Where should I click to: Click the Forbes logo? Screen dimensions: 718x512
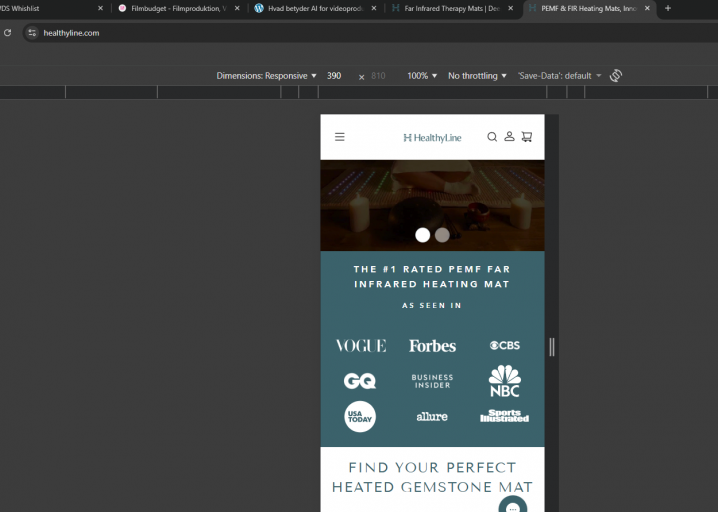[x=432, y=346]
